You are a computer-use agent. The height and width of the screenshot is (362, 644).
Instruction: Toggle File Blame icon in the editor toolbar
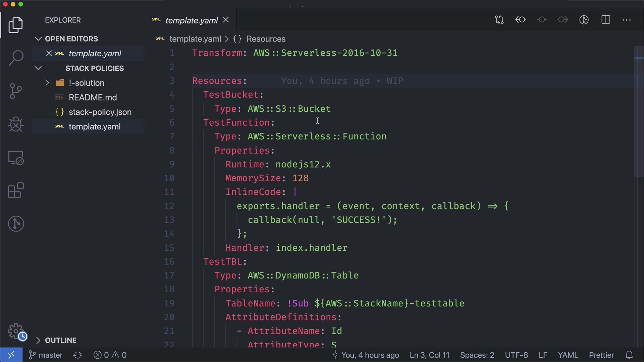click(x=584, y=20)
